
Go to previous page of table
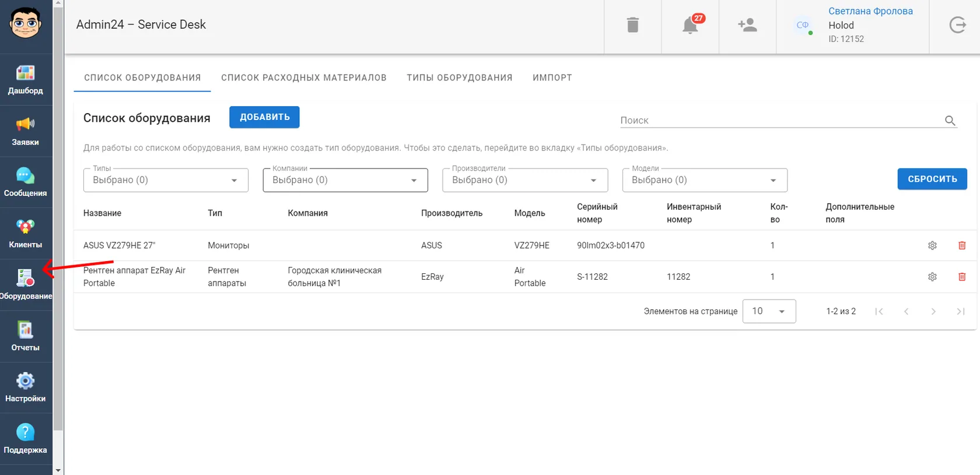[906, 311]
